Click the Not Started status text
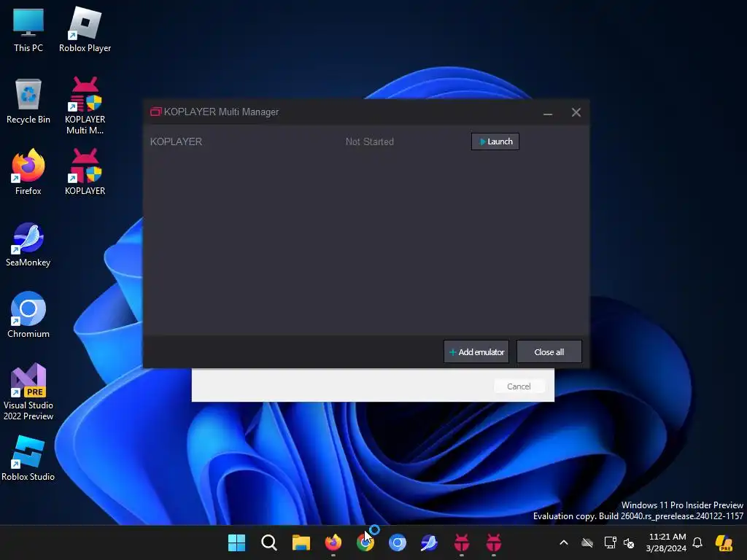The width and height of the screenshot is (747, 560). tap(370, 141)
